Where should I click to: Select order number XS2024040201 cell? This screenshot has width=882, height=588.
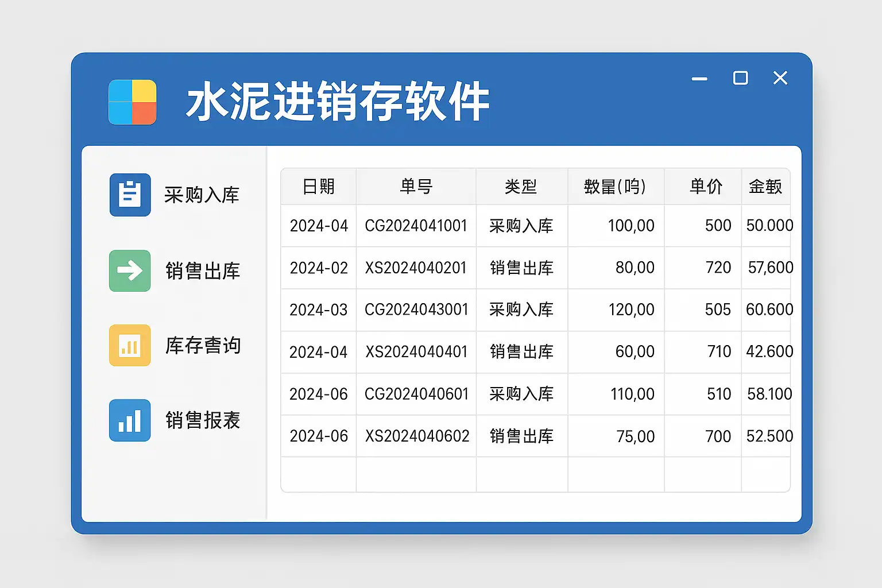pos(416,268)
